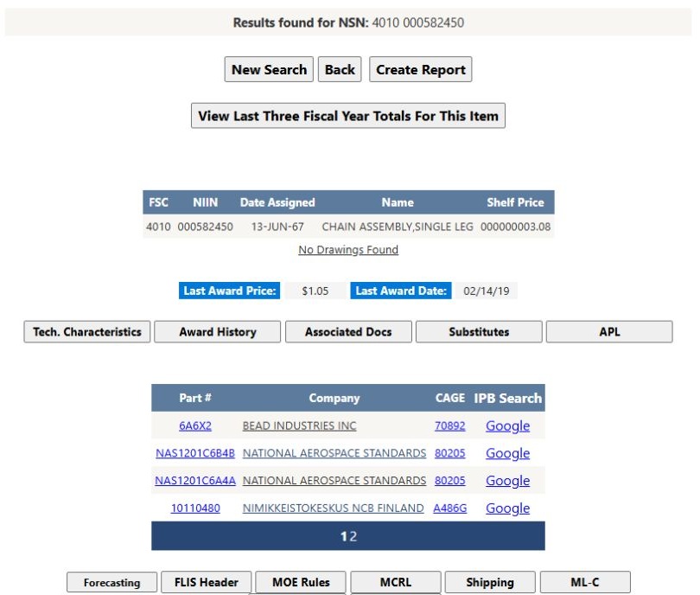Viewport: 700px width, 595px height.
Task: Open the FLIS Header section
Action: tap(207, 582)
